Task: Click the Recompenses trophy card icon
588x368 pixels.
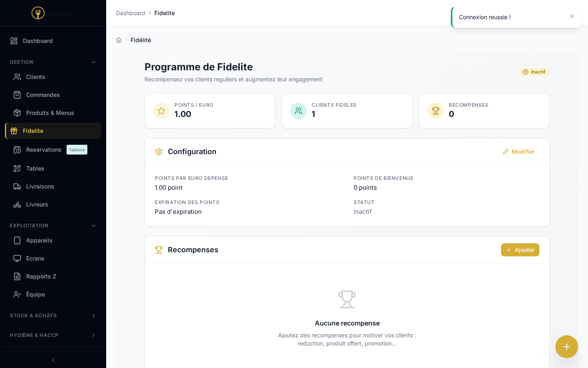Action: coord(436,111)
